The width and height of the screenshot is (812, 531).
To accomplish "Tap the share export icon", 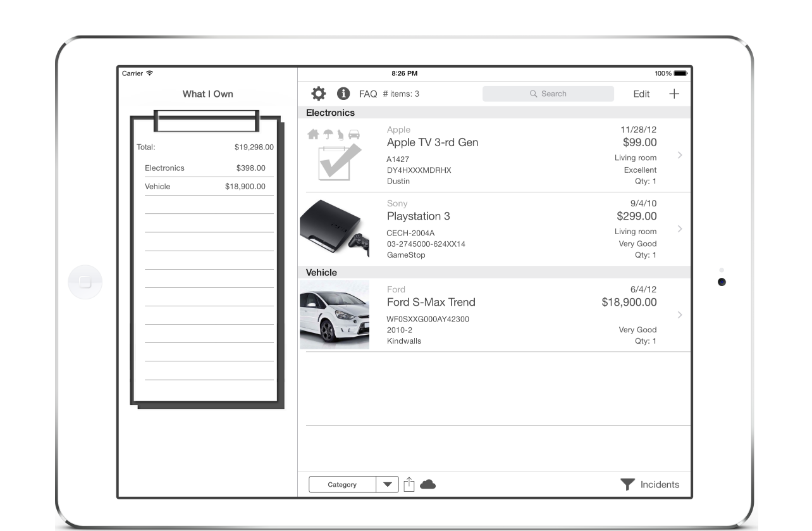I will [x=409, y=484].
